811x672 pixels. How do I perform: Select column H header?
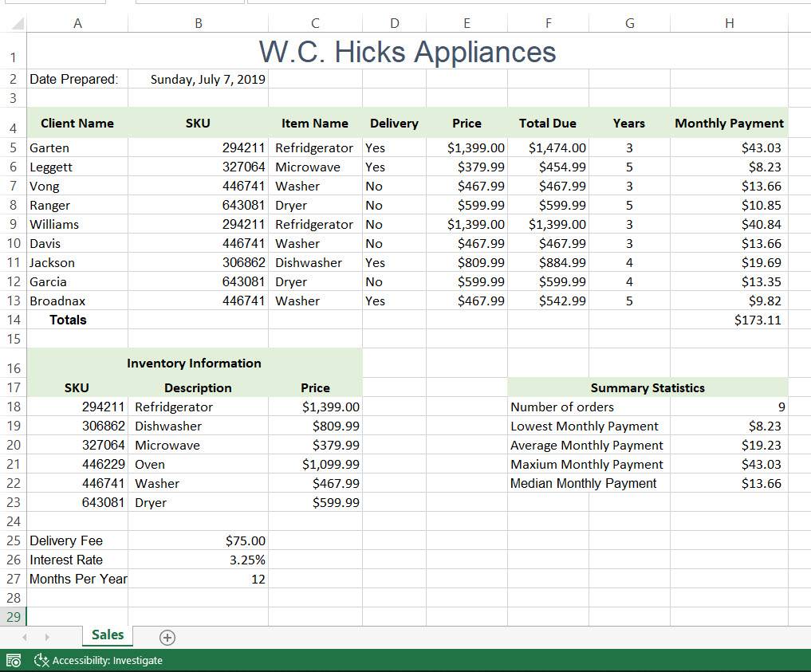(x=730, y=23)
